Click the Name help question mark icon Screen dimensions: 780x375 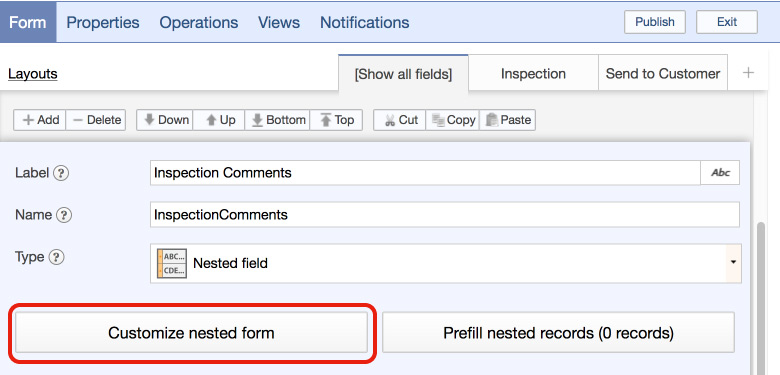click(64, 215)
